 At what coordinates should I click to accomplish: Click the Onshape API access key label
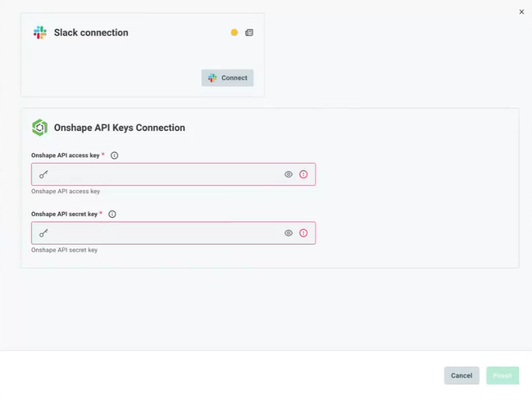click(x=66, y=155)
